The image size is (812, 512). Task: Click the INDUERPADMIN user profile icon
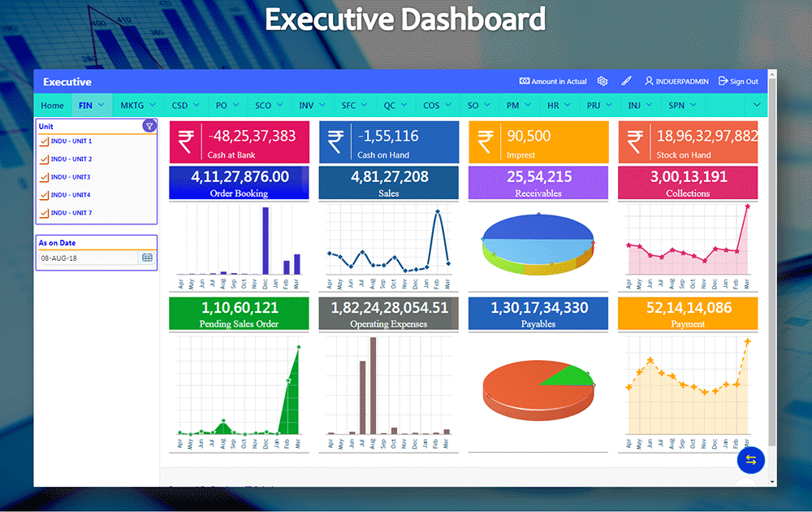pyautogui.click(x=649, y=81)
